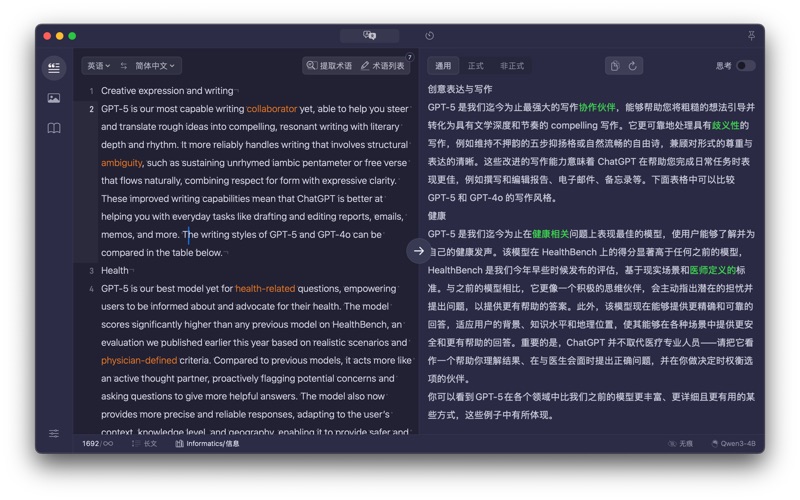Click the 提取术语 extract terms button
This screenshot has width=800, height=500.
pyautogui.click(x=329, y=66)
